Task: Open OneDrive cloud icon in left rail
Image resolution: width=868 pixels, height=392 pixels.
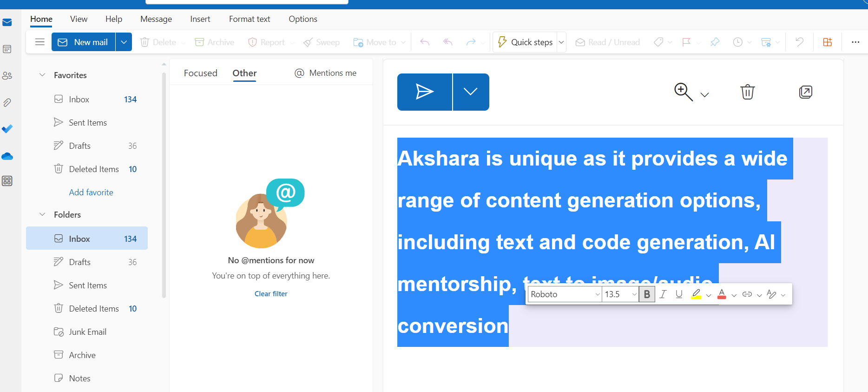Action: (7, 156)
